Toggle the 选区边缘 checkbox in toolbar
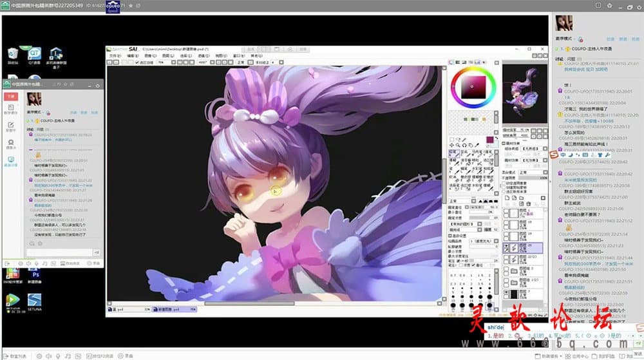The height and width of the screenshot is (360, 644). (137, 62)
